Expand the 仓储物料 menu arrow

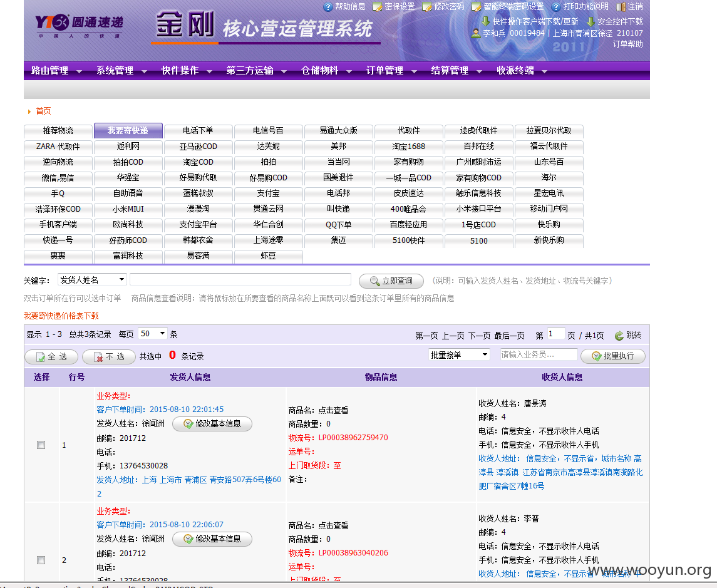tap(349, 71)
